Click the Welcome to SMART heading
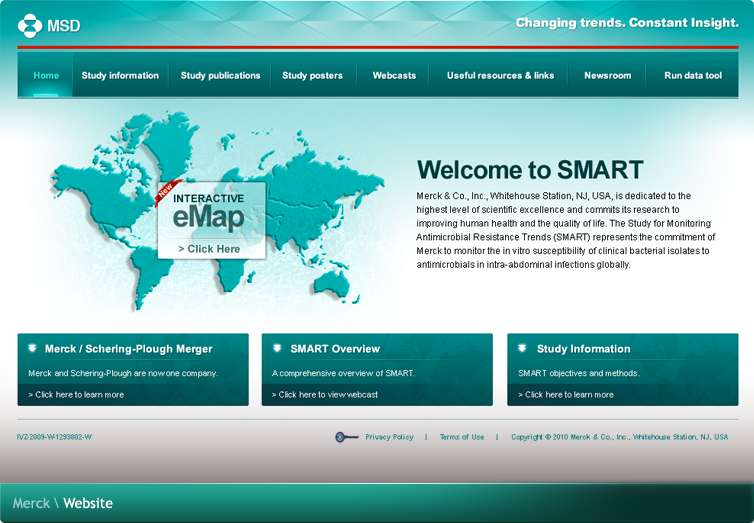 [530, 170]
